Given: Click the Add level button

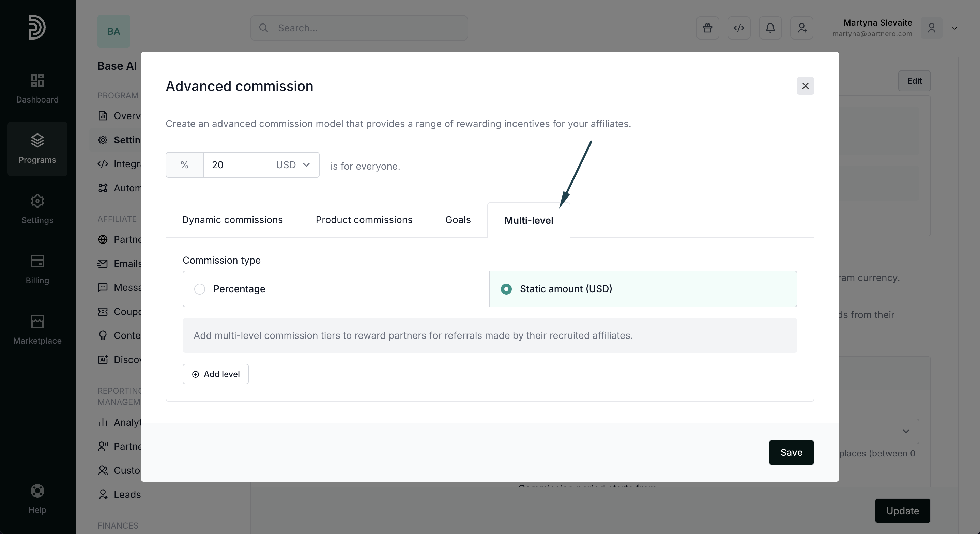Looking at the screenshot, I should coord(215,374).
